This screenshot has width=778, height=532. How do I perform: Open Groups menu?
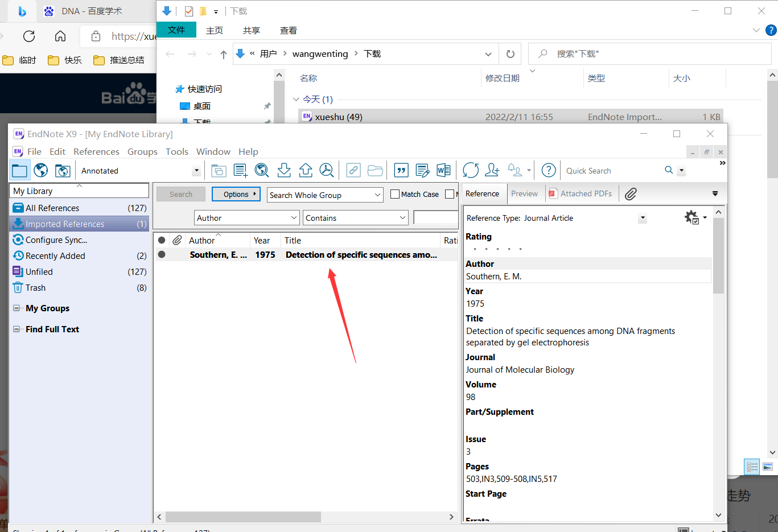click(x=142, y=151)
